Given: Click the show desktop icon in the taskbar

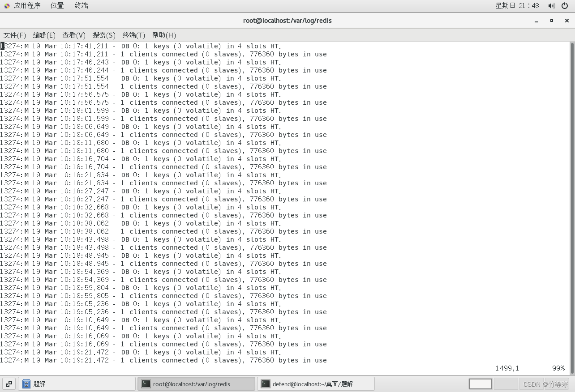Looking at the screenshot, I should 9,384.
